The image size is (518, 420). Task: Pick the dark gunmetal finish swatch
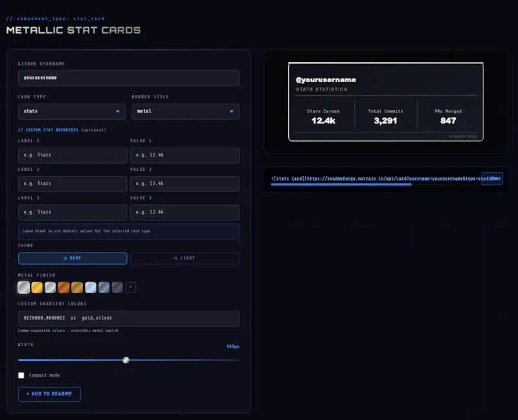[x=117, y=287]
